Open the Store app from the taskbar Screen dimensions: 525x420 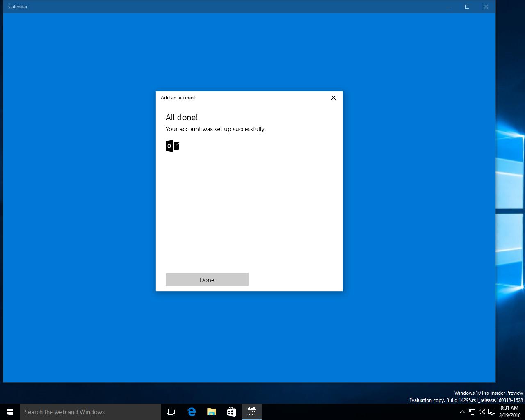[231, 412]
